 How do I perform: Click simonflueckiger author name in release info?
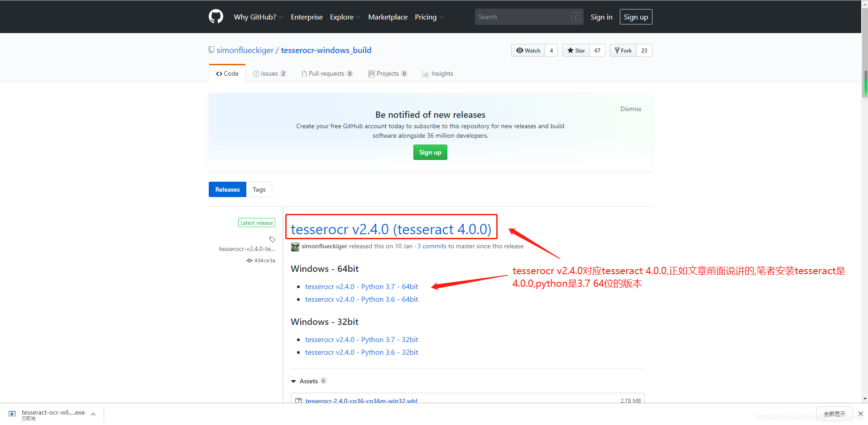tap(324, 246)
